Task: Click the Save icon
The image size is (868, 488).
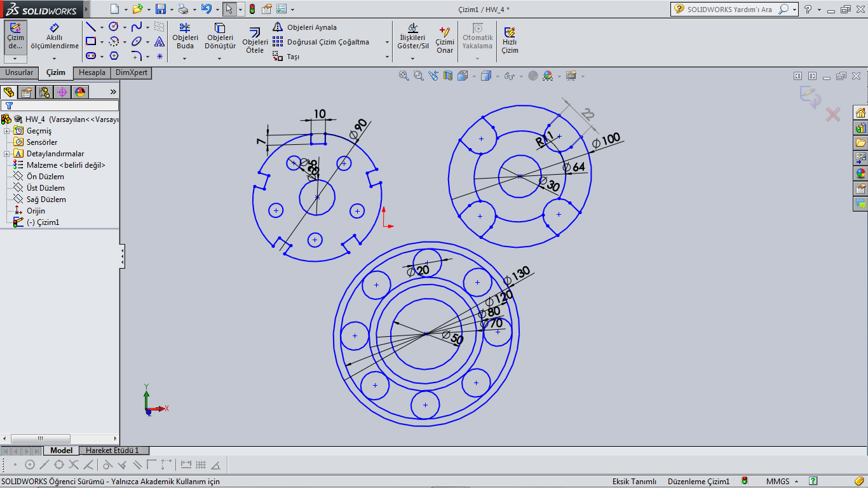Action: 160,9
